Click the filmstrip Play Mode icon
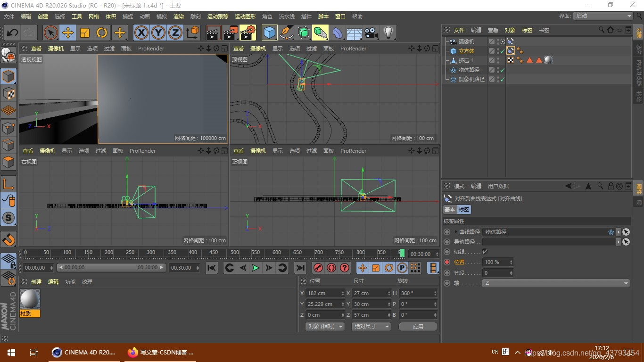 (433, 268)
